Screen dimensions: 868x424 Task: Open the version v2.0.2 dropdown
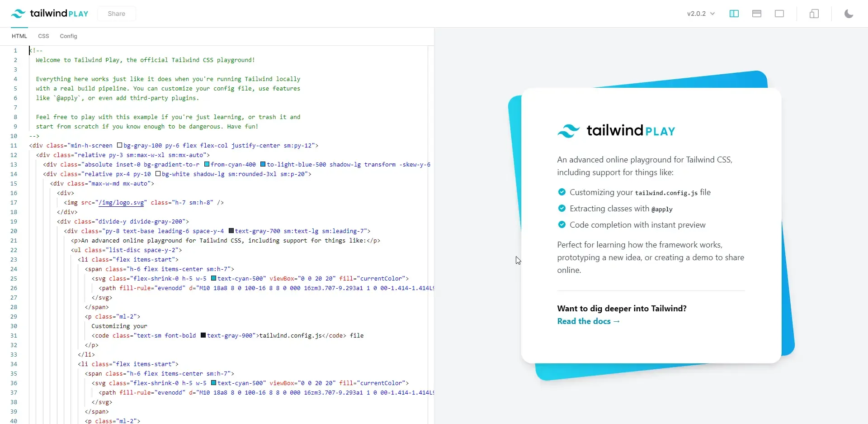[701, 14]
